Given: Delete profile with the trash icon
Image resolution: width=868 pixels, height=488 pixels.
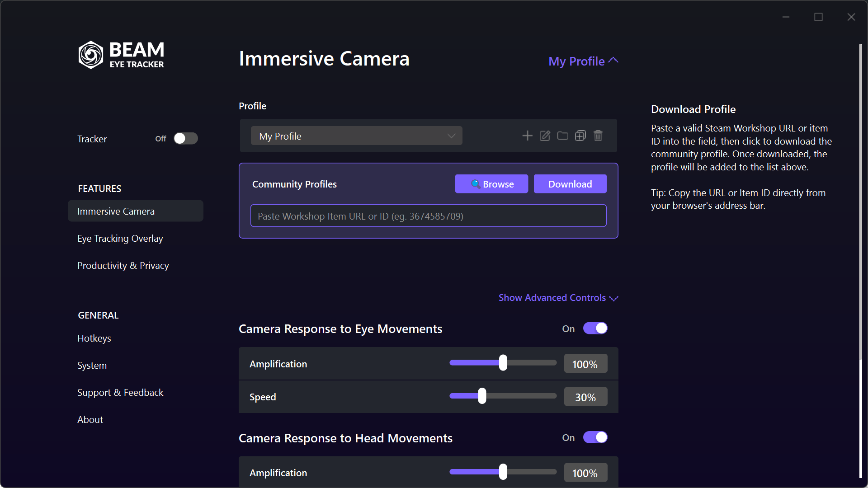Looking at the screenshot, I should [x=598, y=136].
